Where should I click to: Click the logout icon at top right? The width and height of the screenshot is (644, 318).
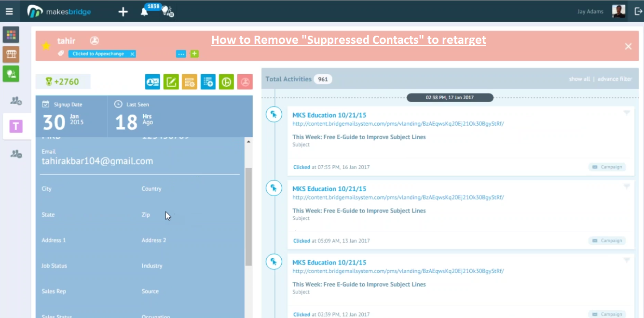(638, 11)
